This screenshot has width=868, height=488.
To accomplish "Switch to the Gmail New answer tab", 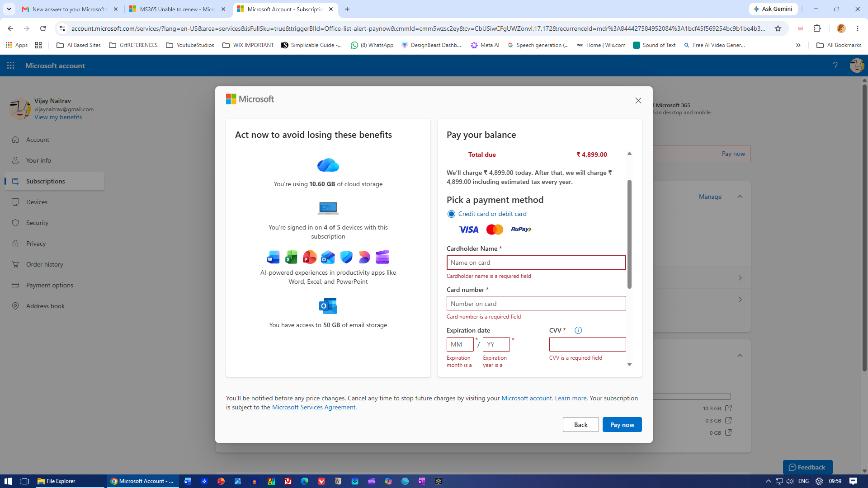I will [70, 9].
